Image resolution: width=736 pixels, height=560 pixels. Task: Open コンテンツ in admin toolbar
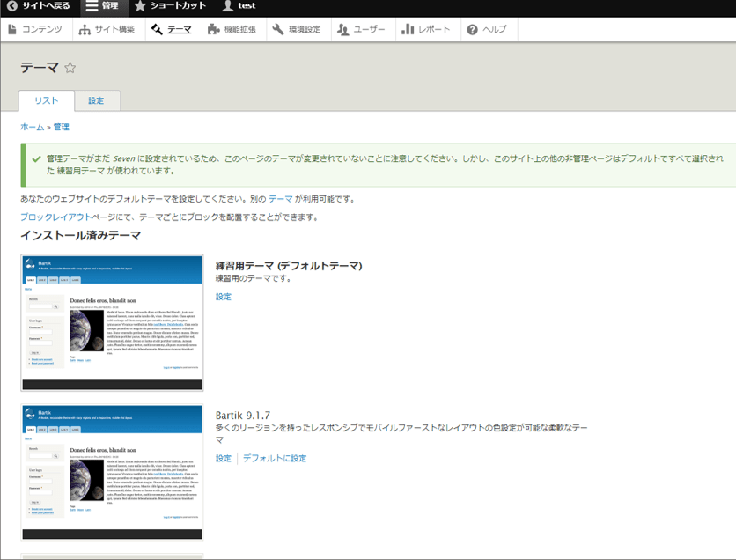35,29
